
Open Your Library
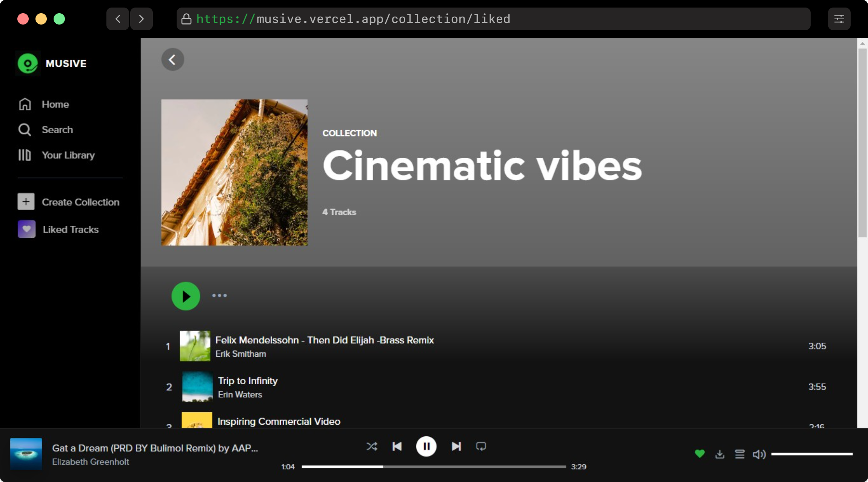pos(68,155)
